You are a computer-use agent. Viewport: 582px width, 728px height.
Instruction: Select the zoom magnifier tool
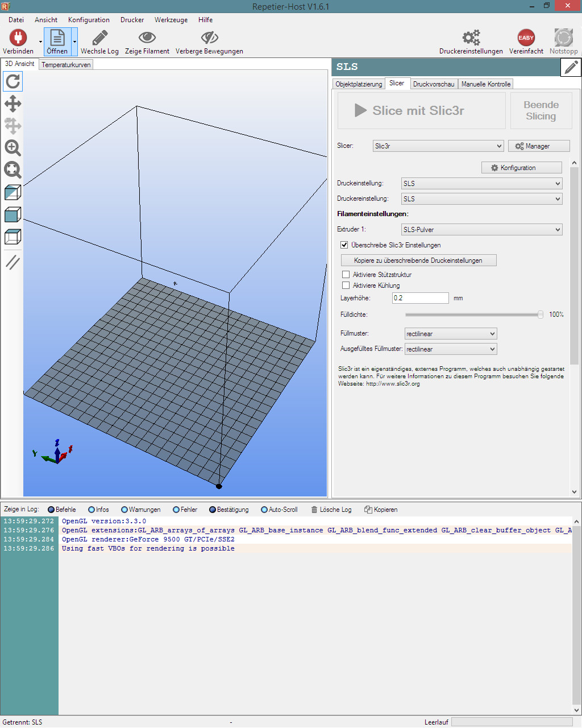[x=13, y=148]
